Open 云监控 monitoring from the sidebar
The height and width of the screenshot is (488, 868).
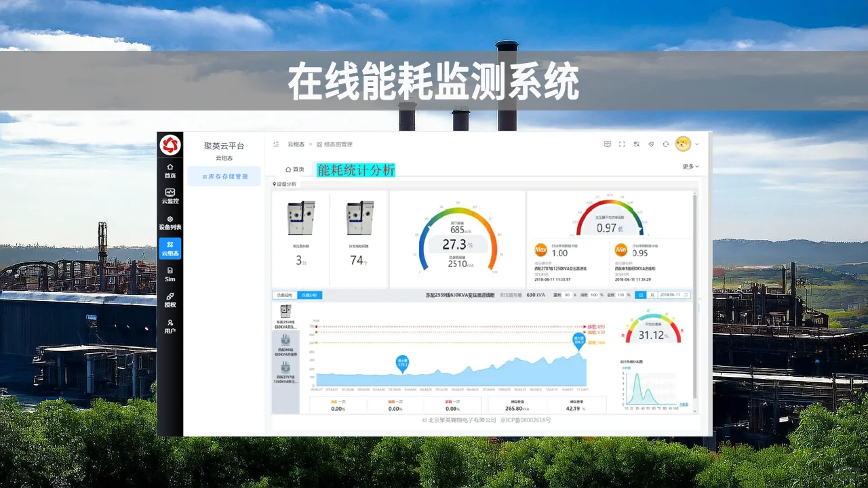pyautogui.click(x=170, y=195)
